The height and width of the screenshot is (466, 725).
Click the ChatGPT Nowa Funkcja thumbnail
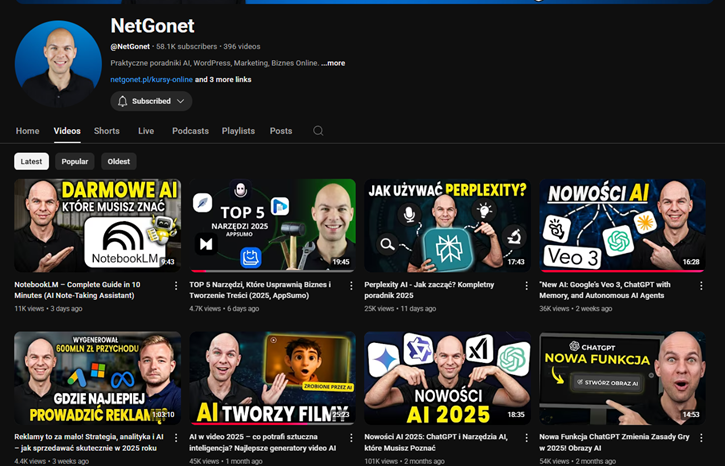click(x=622, y=378)
